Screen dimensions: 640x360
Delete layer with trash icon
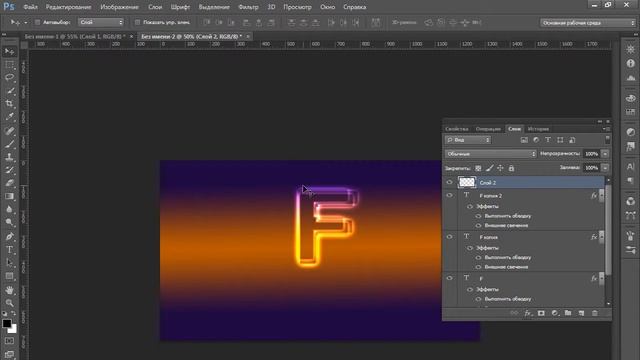coord(595,313)
